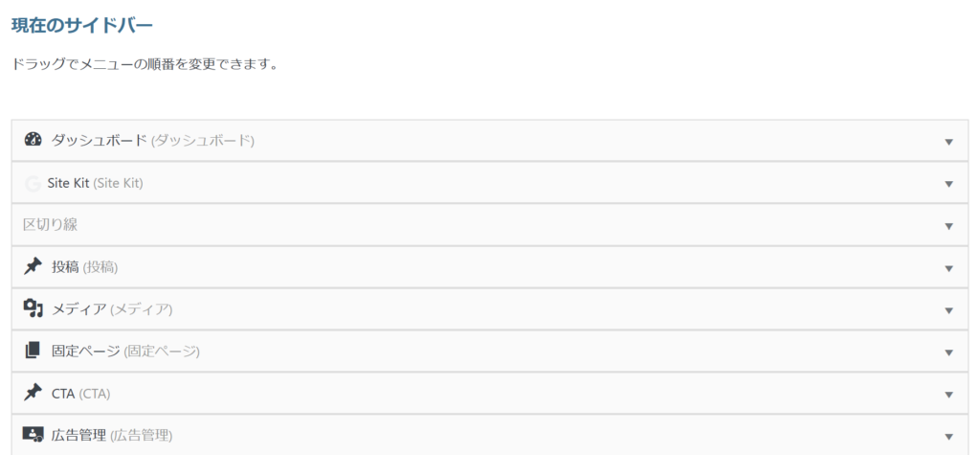Screen dimensions: 980x455
Task: Click the ad icon beside 広告管理
Action: [x=33, y=435]
